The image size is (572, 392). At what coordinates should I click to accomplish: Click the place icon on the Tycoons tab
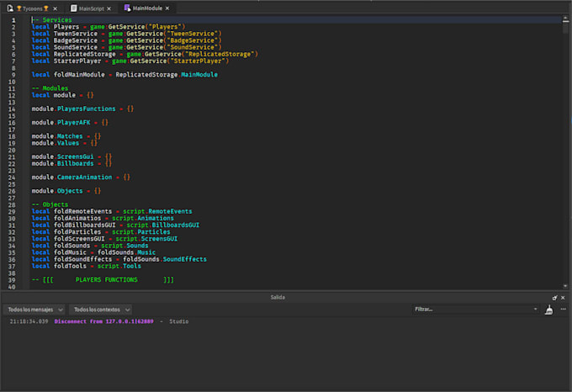(10, 8)
